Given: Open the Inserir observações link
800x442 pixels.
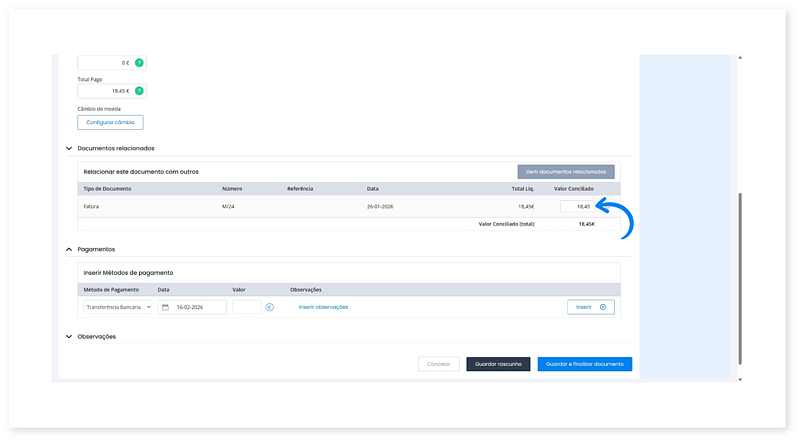Looking at the screenshot, I should point(323,307).
